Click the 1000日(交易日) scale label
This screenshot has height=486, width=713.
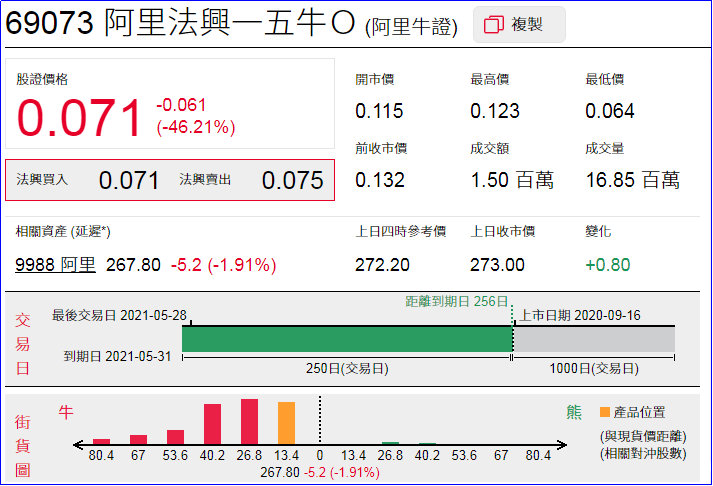click(x=594, y=368)
